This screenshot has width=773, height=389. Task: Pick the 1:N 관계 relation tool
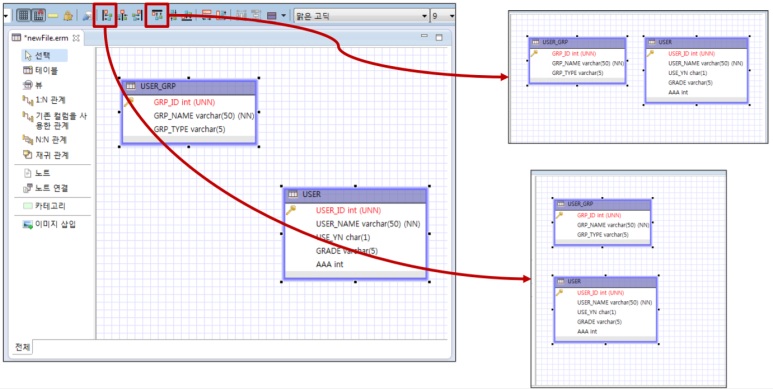click(x=44, y=100)
